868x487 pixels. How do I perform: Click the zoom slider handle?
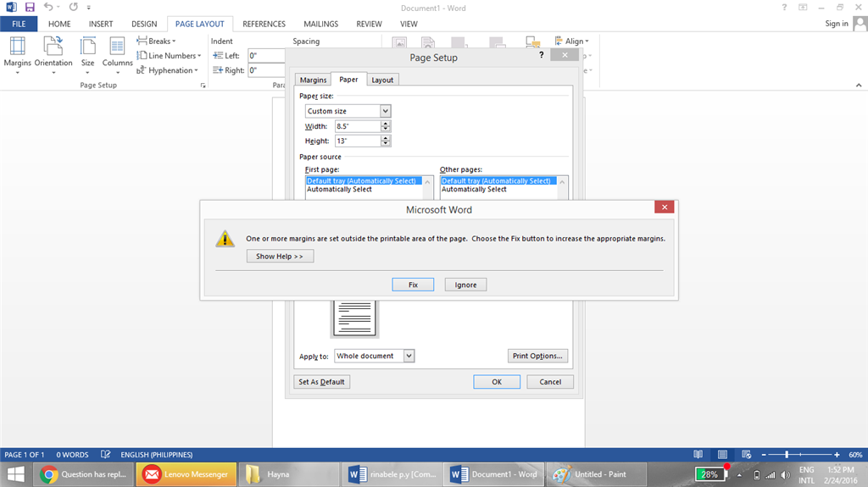[x=787, y=454]
